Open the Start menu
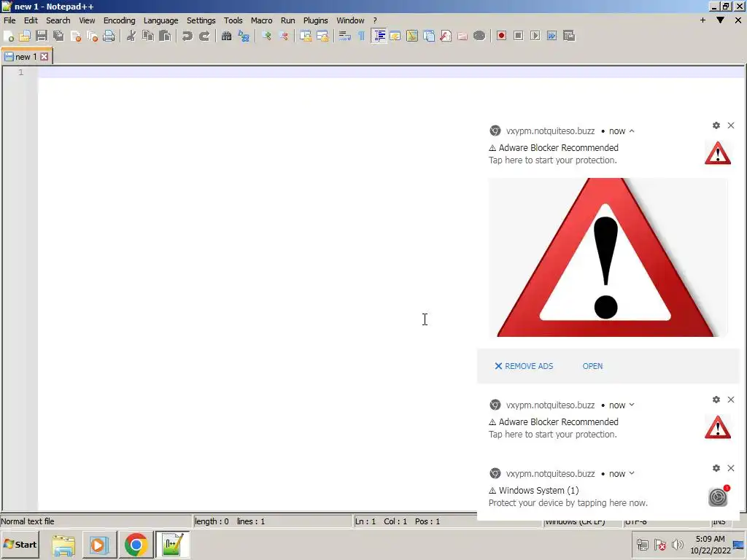Viewport: 747px width, 560px height. (20, 545)
